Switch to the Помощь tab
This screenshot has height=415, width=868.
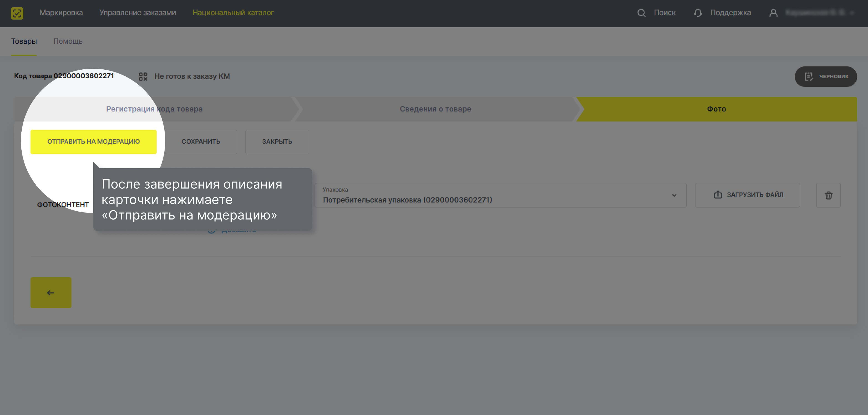pyautogui.click(x=68, y=41)
